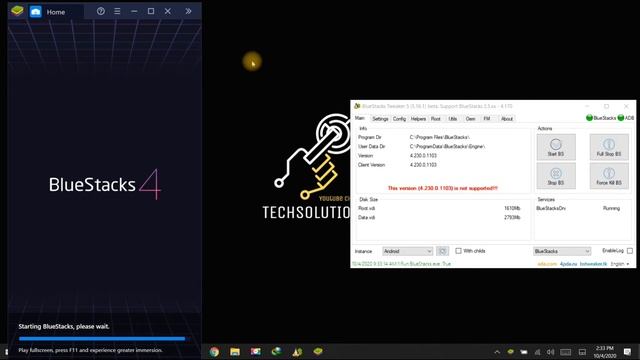This screenshot has width=640, height=360.
Task: Open network status in system tray
Action: (538, 352)
